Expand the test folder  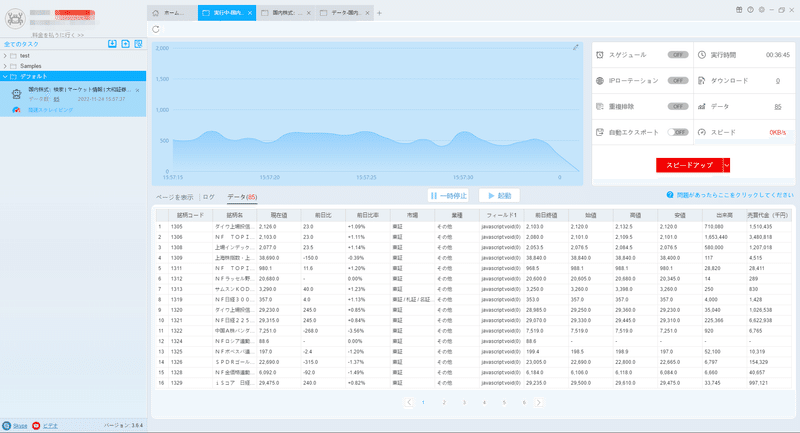[5, 56]
